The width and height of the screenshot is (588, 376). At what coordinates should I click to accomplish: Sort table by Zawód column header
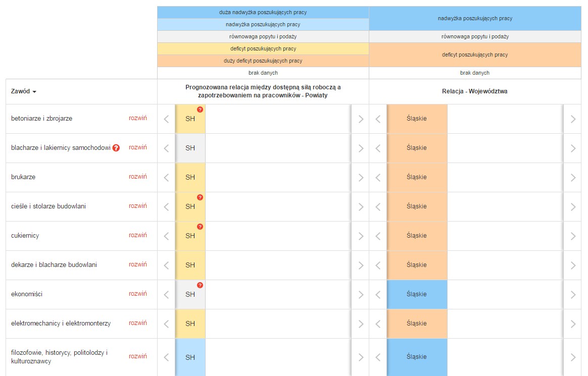24,92
